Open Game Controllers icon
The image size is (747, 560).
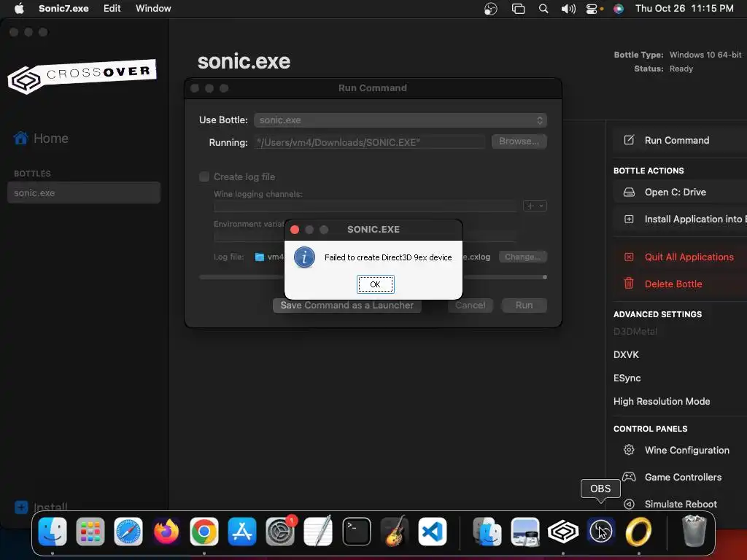pyautogui.click(x=629, y=477)
